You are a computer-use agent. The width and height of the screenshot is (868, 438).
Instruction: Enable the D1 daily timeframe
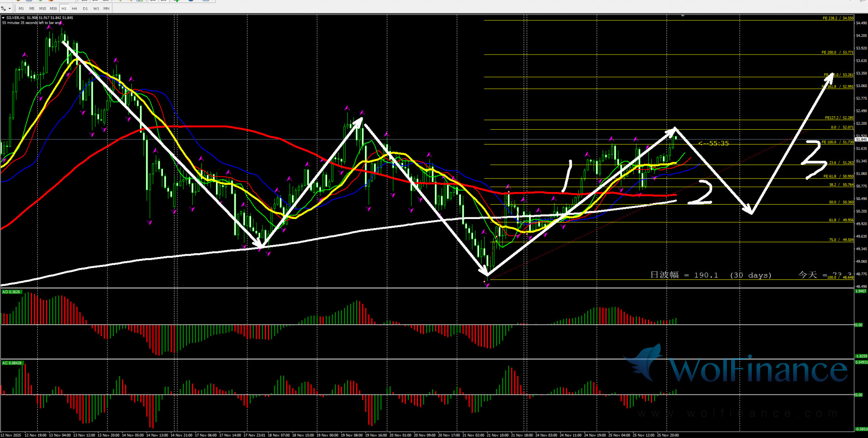point(85,8)
